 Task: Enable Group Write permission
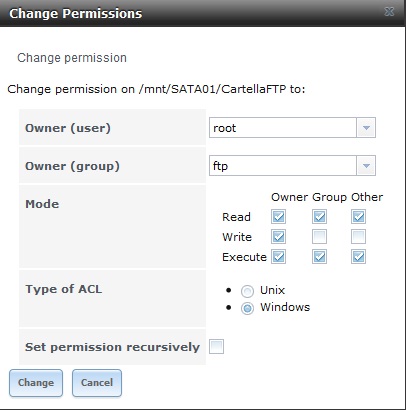[x=319, y=237]
